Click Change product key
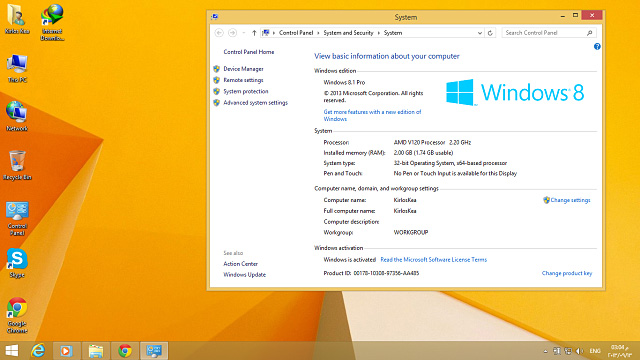The image size is (640, 360). pos(567,273)
